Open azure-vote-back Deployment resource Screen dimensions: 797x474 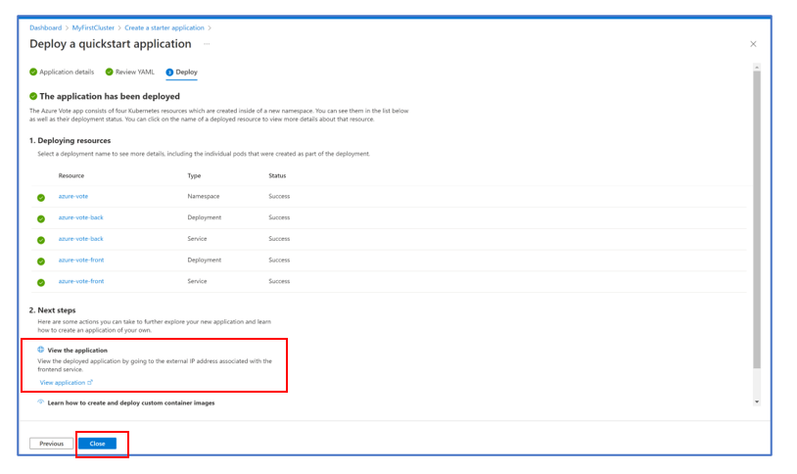pos(81,217)
